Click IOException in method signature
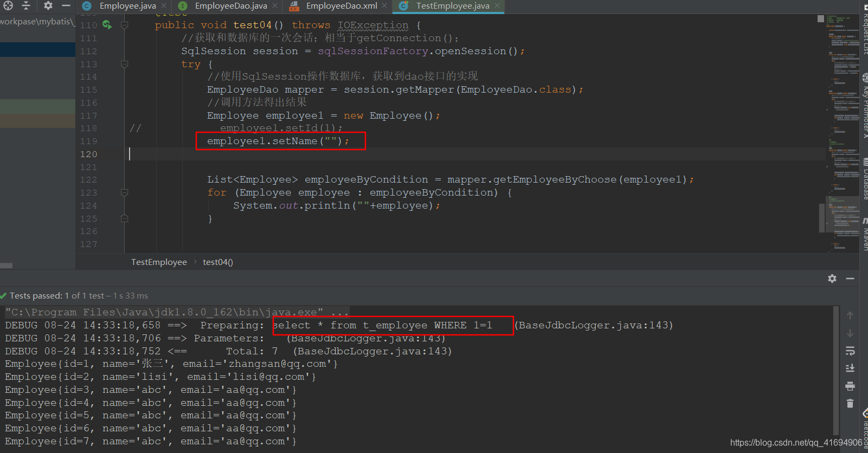Image resolution: width=868 pixels, height=453 pixels. [373, 25]
